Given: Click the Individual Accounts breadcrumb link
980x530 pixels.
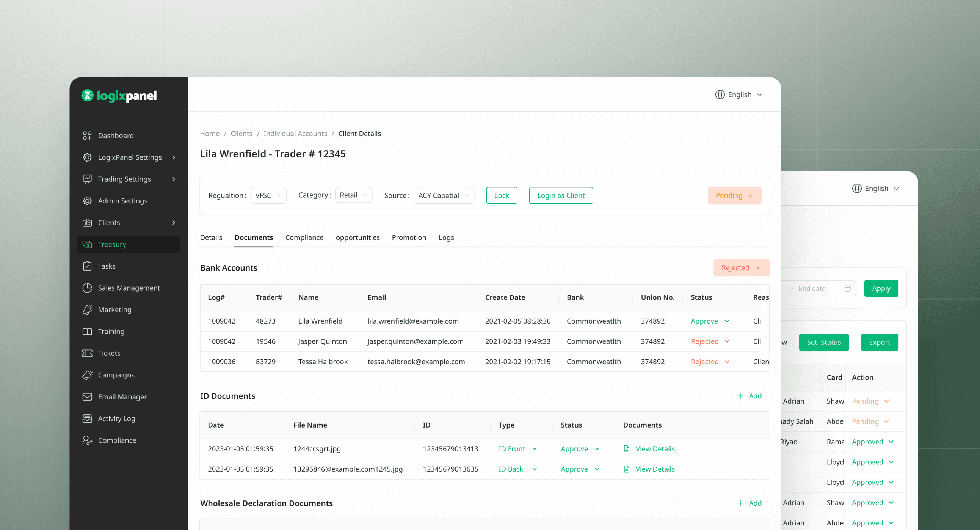Looking at the screenshot, I should pos(295,134).
